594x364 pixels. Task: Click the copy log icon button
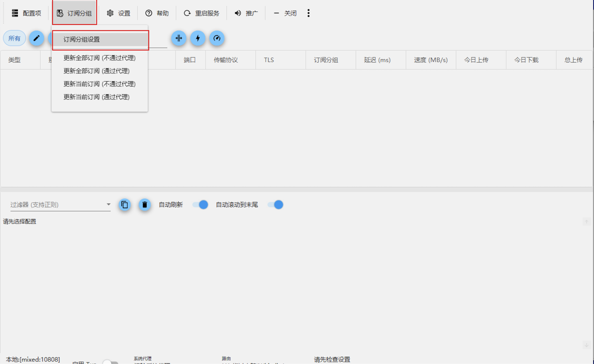click(125, 205)
